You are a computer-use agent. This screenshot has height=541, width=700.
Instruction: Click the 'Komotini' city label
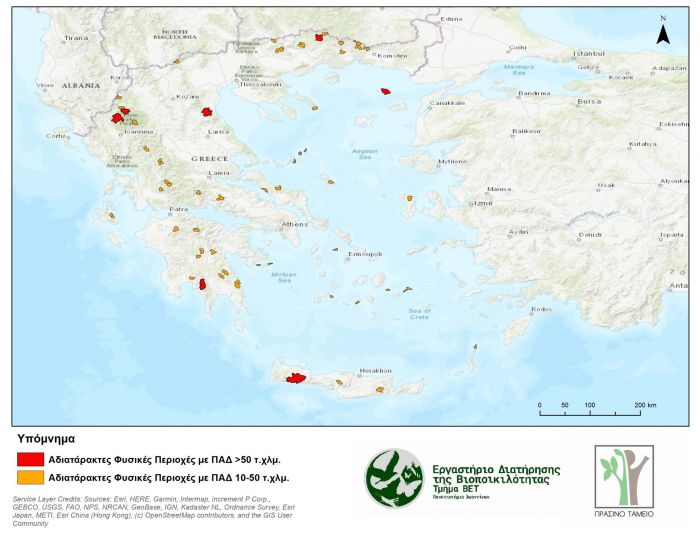click(392, 56)
